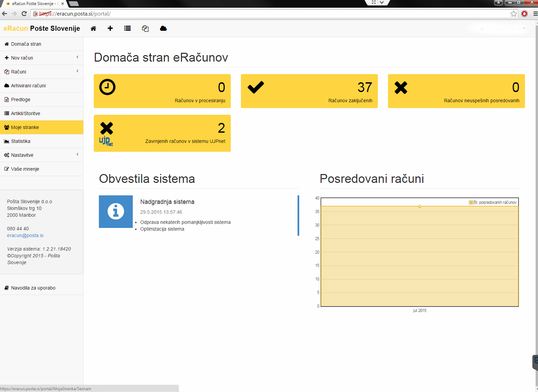The image size is (538, 392).
Task: Open Zavrnjenih računov v sistemu UJPnet card
Action: tap(162, 133)
